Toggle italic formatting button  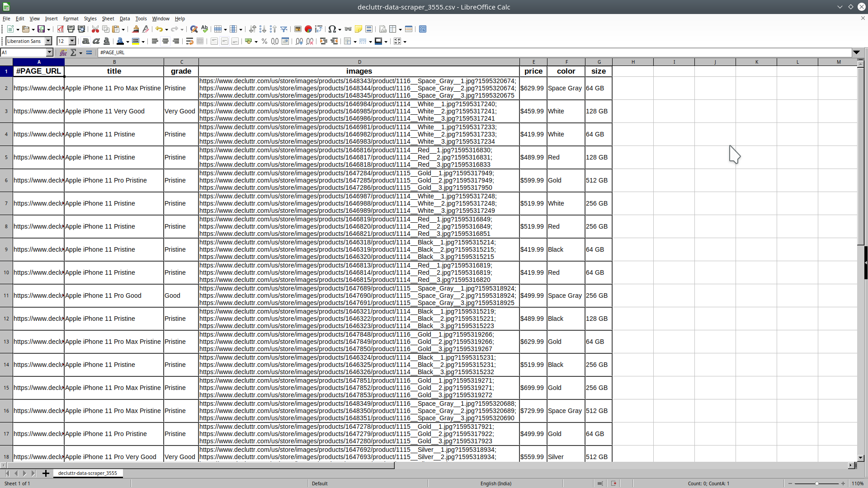[x=96, y=41]
